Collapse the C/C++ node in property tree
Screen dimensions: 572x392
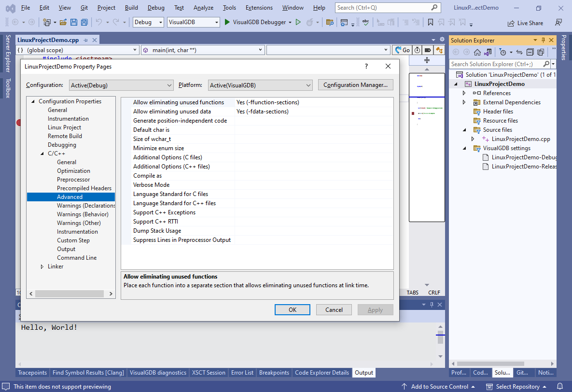[x=42, y=154]
